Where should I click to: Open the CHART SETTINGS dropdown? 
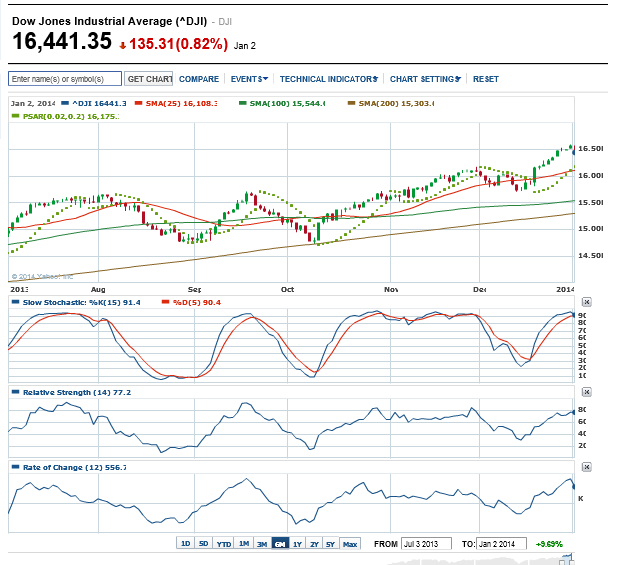[x=425, y=79]
